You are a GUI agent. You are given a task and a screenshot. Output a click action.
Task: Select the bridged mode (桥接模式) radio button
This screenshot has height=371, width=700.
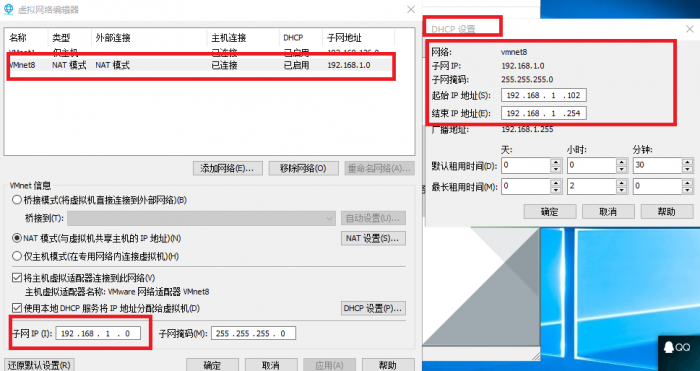pyautogui.click(x=17, y=200)
